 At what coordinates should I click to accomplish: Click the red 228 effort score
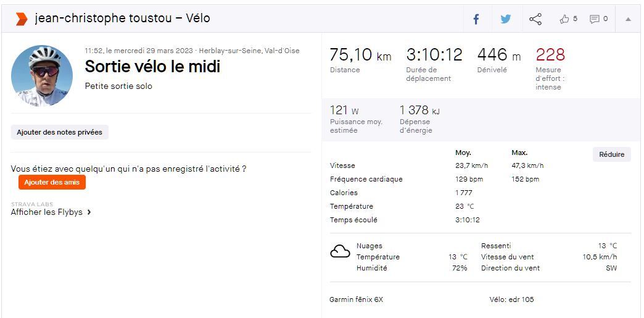pyautogui.click(x=550, y=55)
